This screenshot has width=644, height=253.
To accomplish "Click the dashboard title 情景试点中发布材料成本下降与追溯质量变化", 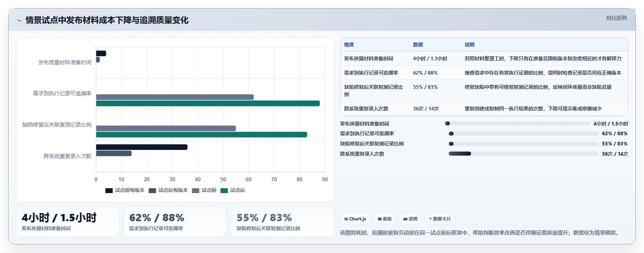I will click(x=107, y=20).
